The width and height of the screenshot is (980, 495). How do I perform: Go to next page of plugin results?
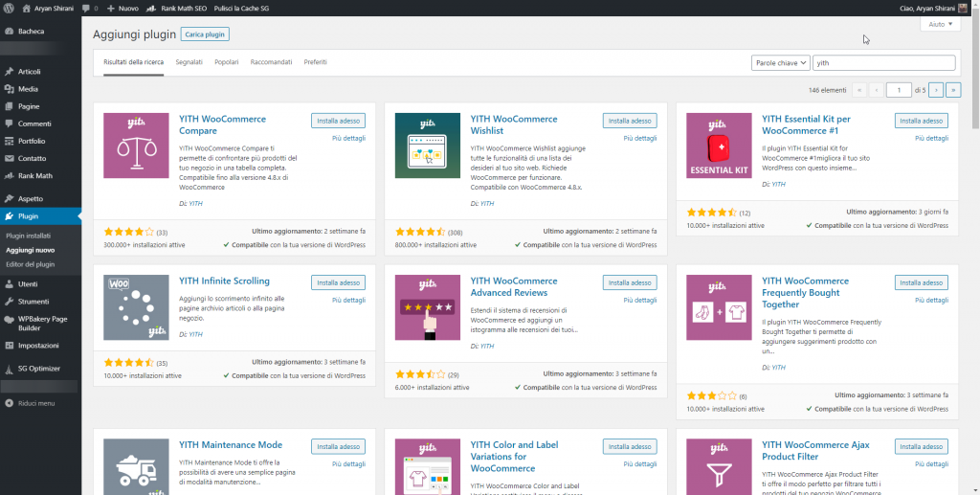936,90
